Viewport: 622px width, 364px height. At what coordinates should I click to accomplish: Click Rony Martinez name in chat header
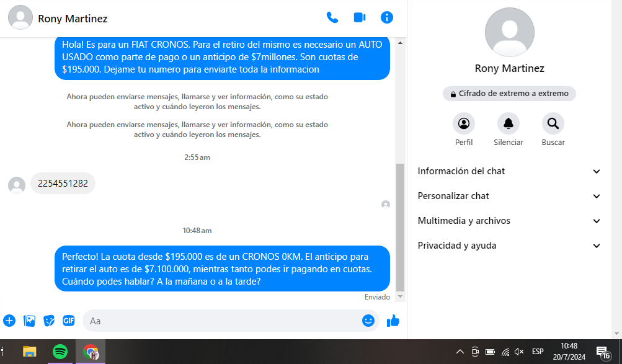point(73,19)
